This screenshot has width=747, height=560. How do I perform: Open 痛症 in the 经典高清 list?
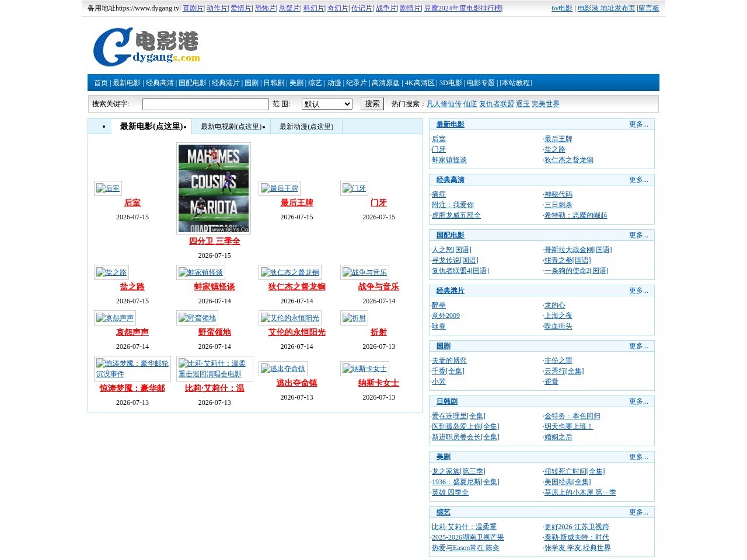(439, 194)
